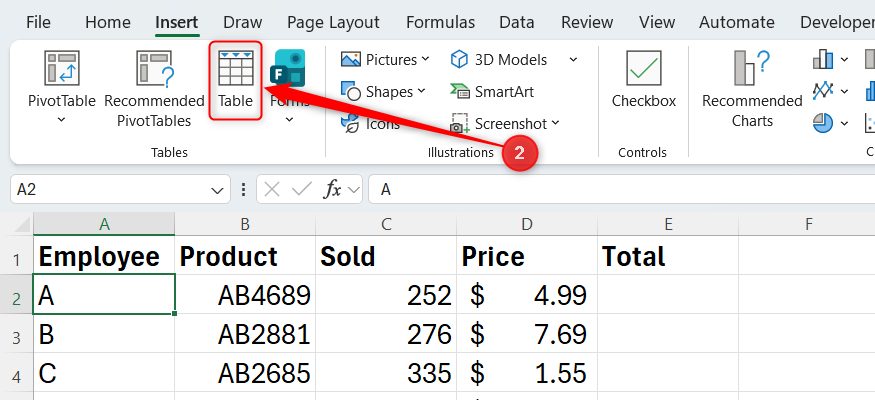This screenshot has height=400, width=875.
Task: Switch to the Page Layout tab
Action: tap(333, 22)
